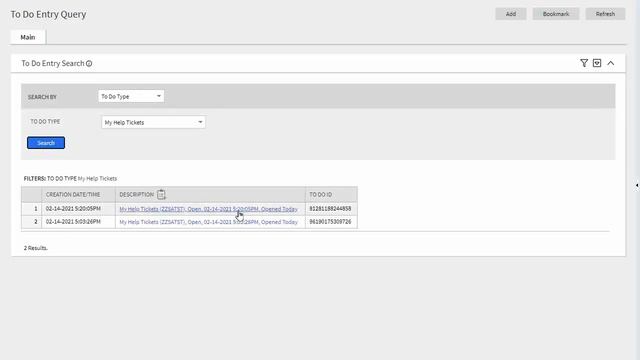Click creation date 02-14-2021 5:03:26PM cell
The width and height of the screenshot is (640, 360).
(78, 222)
